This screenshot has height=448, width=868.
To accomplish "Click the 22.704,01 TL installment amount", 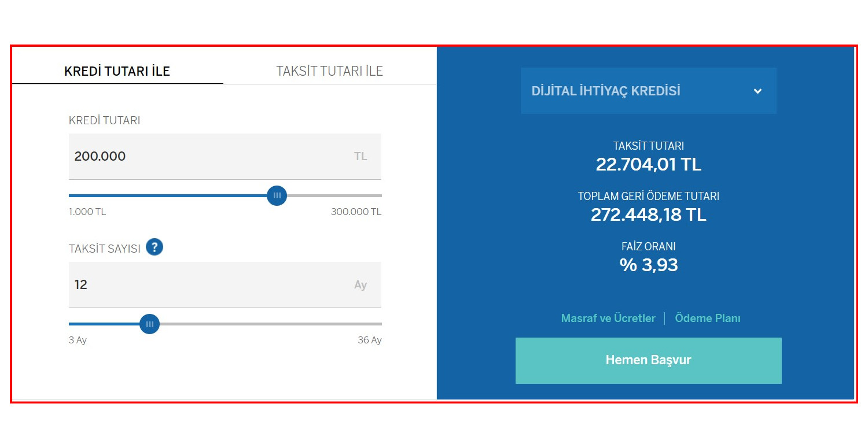I will (648, 165).
